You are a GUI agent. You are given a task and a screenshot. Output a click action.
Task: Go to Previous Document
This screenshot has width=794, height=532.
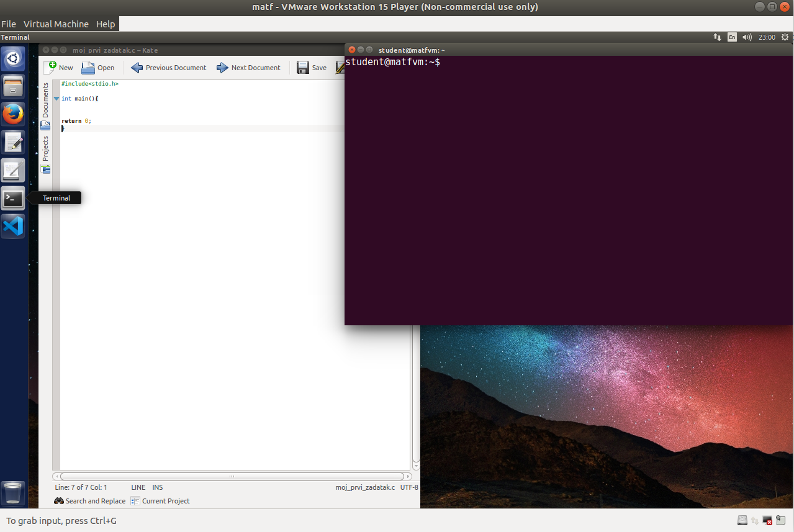pos(168,68)
